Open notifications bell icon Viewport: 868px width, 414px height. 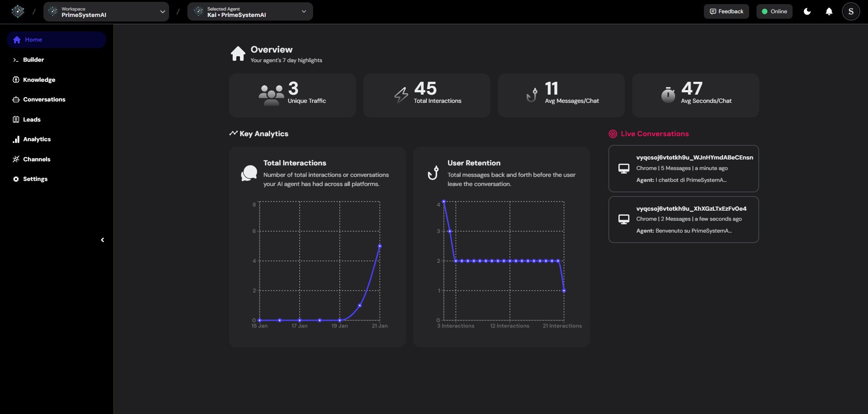[x=829, y=11]
